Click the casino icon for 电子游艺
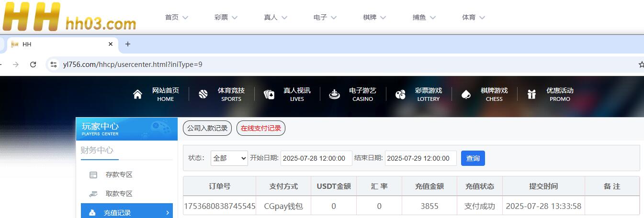 tap(334, 95)
